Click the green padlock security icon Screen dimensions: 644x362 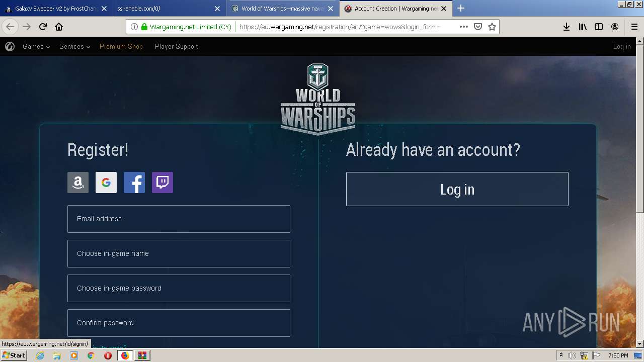[x=144, y=27]
